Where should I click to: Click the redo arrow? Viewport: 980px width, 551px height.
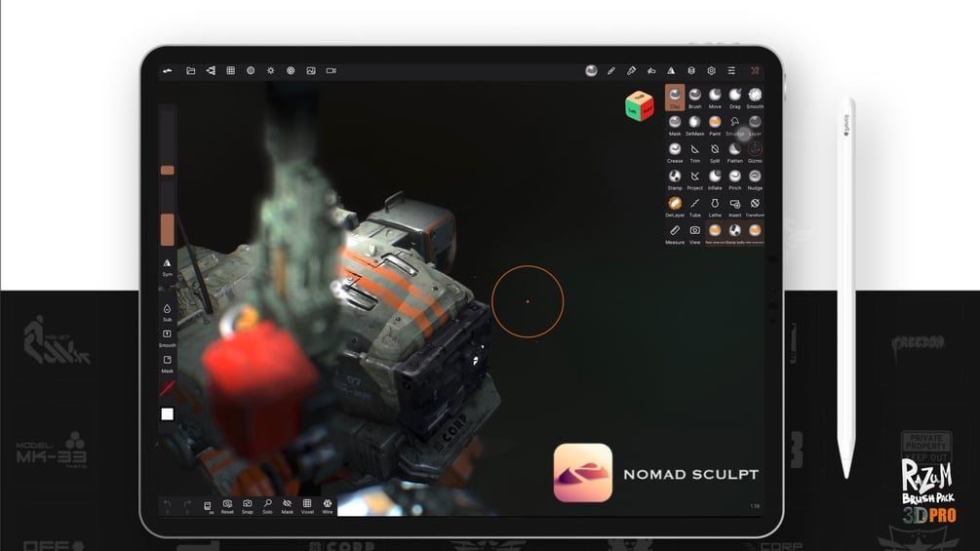coord(187,505)
